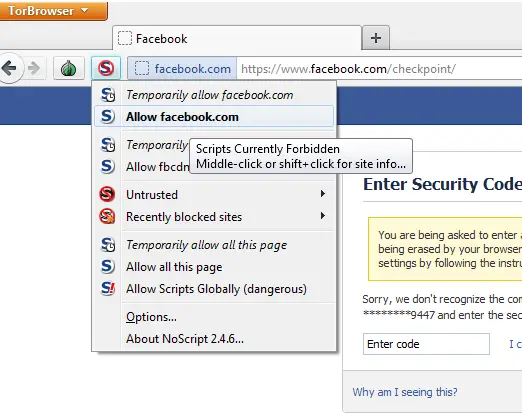
Task: Expand the Untrusted submenu arrow
Action: coord(322,194)
